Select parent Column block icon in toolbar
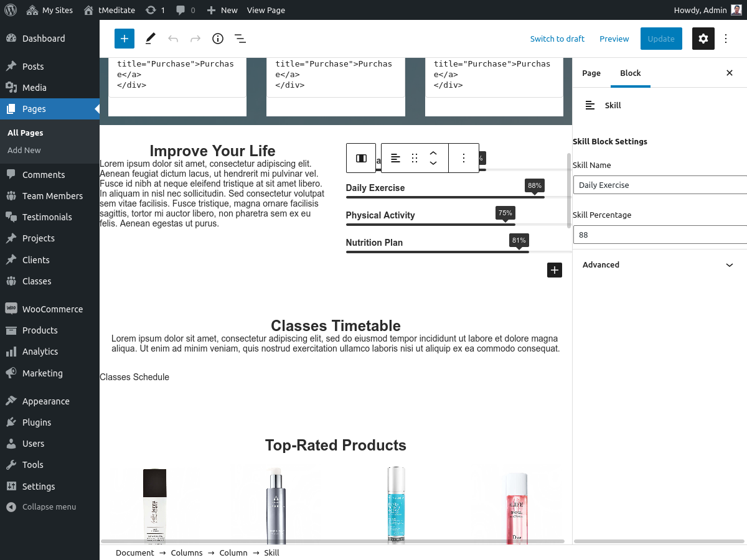 361,158
